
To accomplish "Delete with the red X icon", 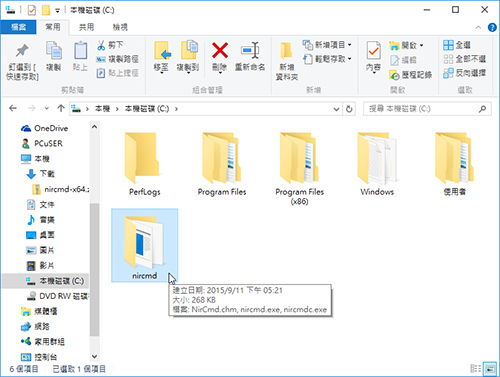I will point(220,57).
